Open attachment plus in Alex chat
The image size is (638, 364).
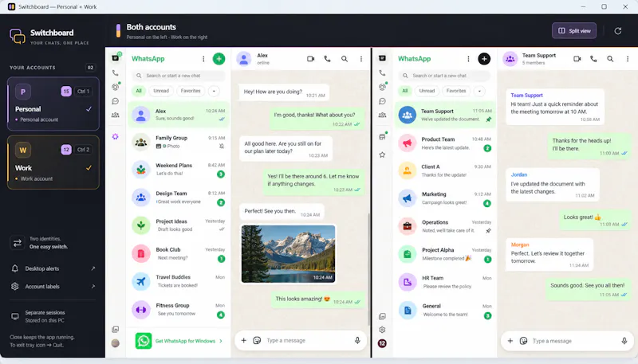243,340
